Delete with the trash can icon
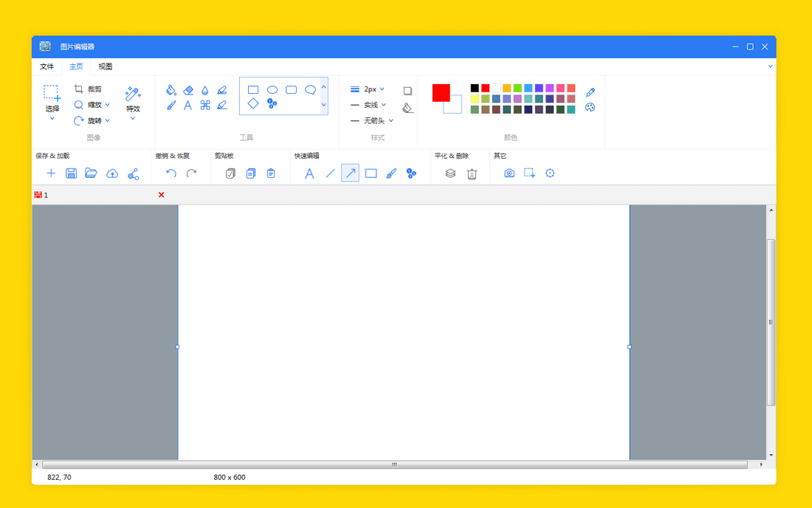This screenshot has width=812, height=508. pos(472,174)
